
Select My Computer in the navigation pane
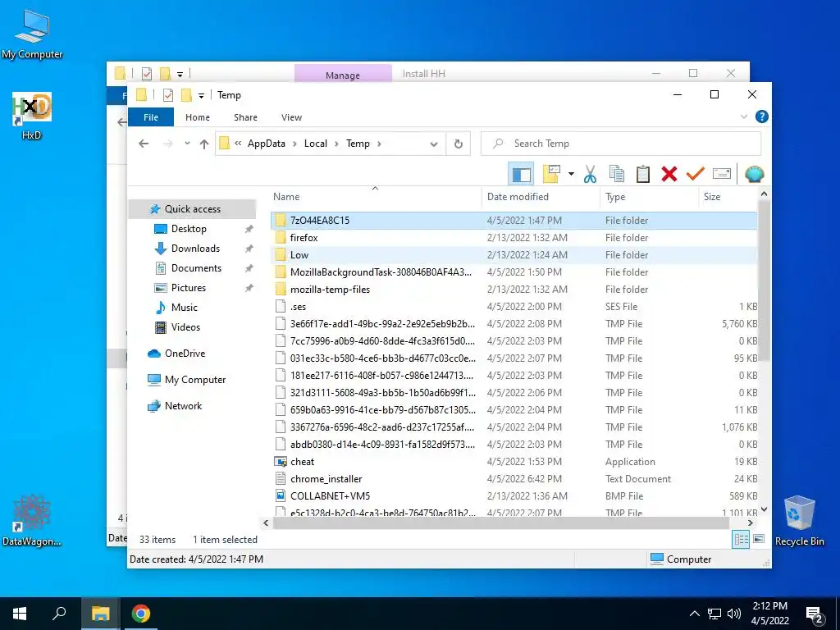[x=195, y=380]
